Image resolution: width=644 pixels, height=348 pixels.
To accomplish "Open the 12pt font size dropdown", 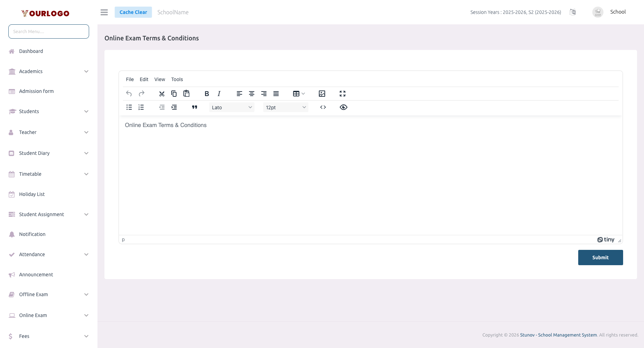I will (x=285, y=107).
